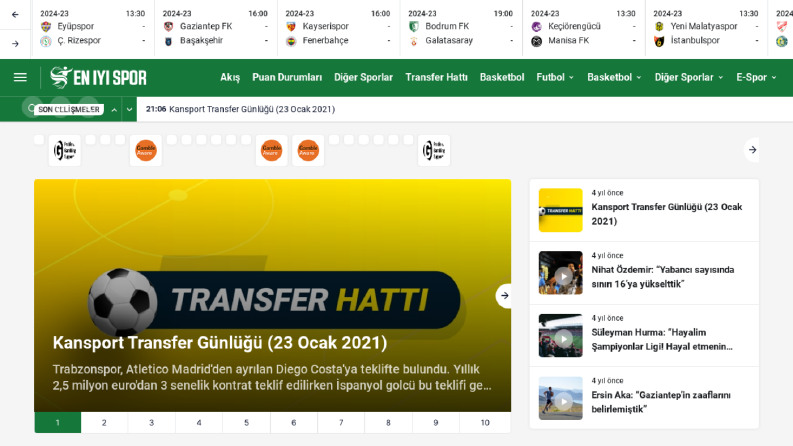Expand the Futbol dropdown menu
The height and width of the screenshot is (446, 793).
coord(555,77)
